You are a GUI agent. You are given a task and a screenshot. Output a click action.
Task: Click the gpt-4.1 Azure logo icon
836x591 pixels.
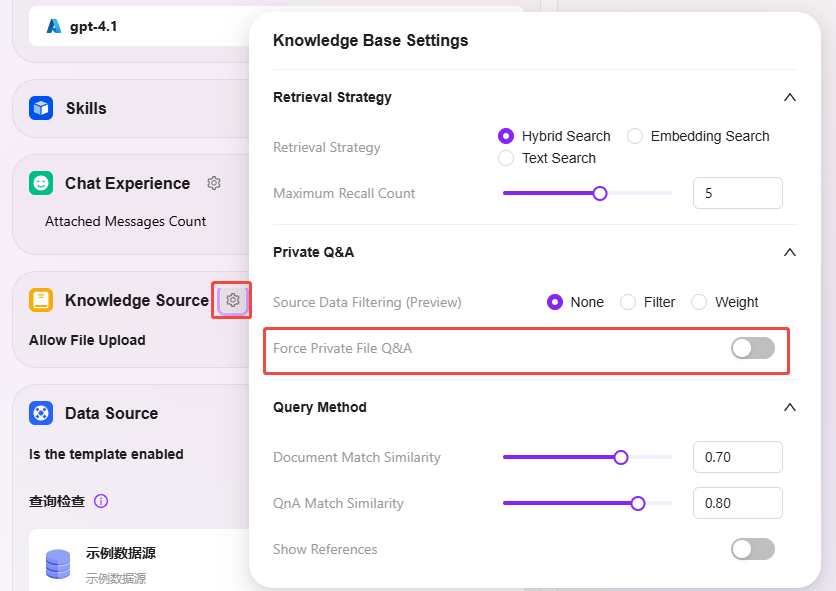[x=54, y=26]
